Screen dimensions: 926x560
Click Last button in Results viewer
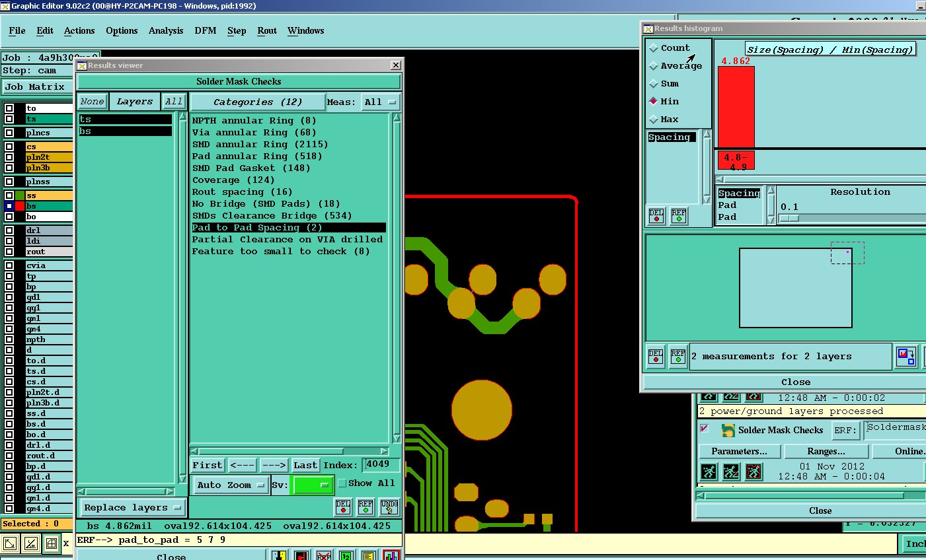tap(305, 466)
